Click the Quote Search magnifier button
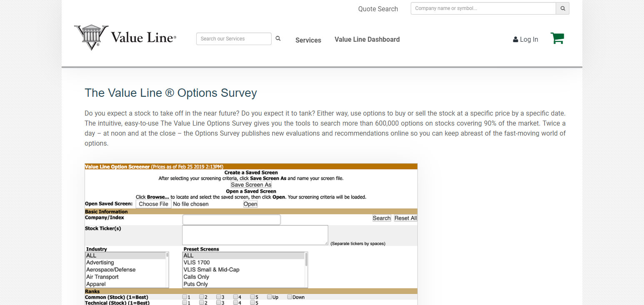The image size is (644, 305). tap(562, 8)
